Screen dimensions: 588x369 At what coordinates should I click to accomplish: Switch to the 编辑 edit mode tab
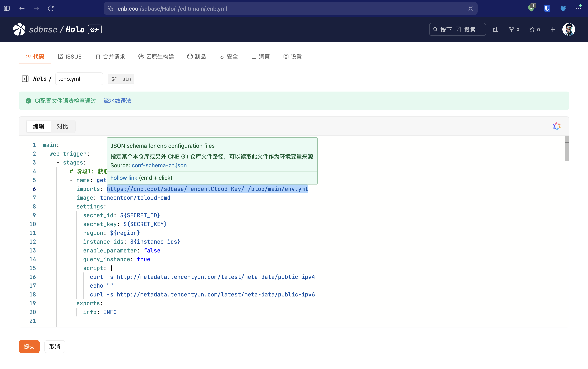click(x=39, y=126)
